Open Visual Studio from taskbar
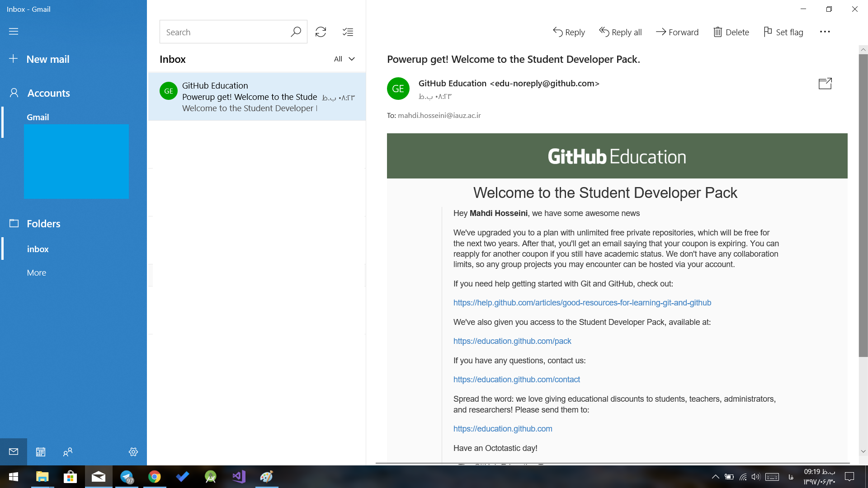The height and width of the screenshot is (488, 868). click(239, 477)
